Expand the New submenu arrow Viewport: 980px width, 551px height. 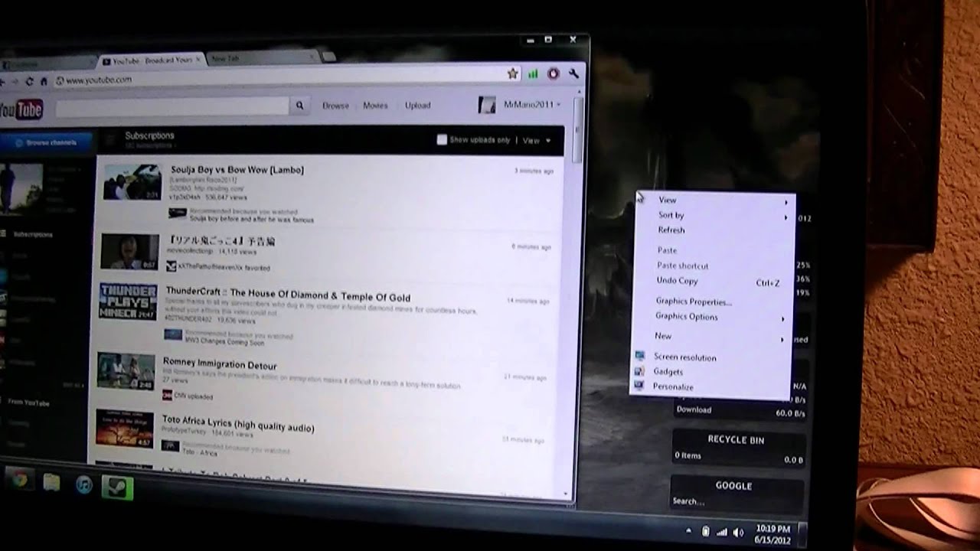click(782, 340)
